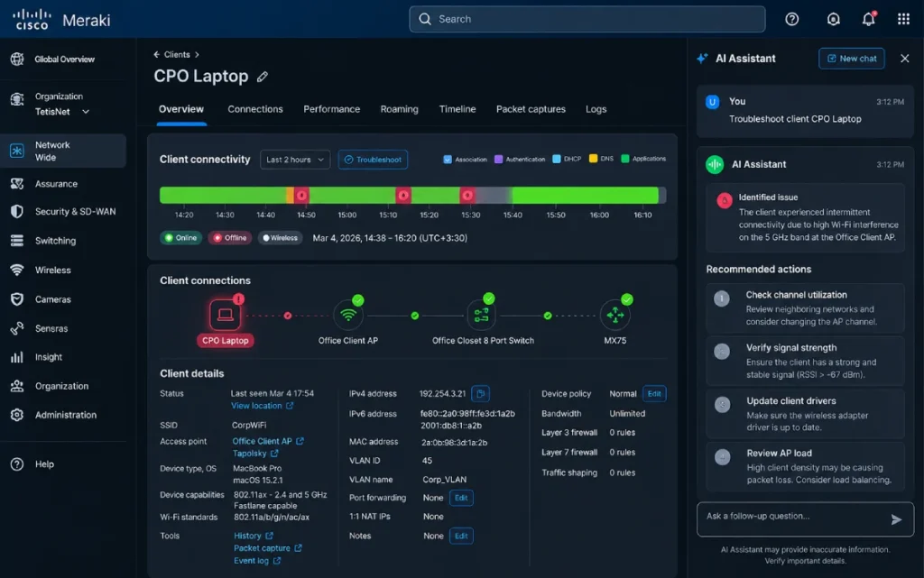The width and height of the screenshot is (924, 578).
Task: Close the AI Assistant panel
Action: tap(904, 59)
